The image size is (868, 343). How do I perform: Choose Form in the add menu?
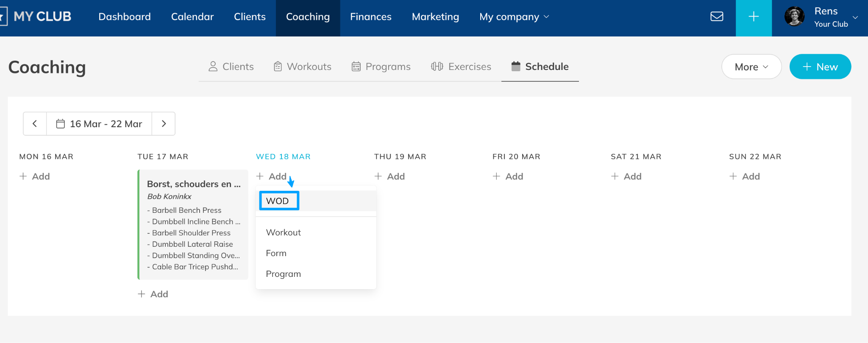point(276,253)
